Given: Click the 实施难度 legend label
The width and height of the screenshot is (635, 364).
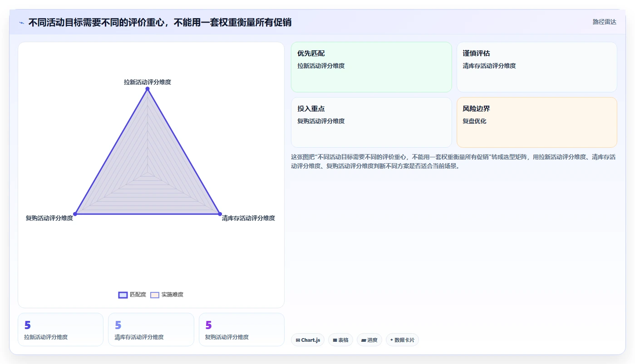Looking at the screenshot, I should (x=172, y=295).
